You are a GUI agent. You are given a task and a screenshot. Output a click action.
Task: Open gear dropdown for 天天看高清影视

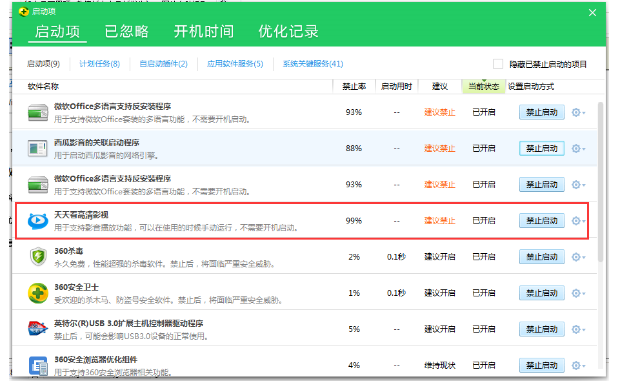click(578, 221)
